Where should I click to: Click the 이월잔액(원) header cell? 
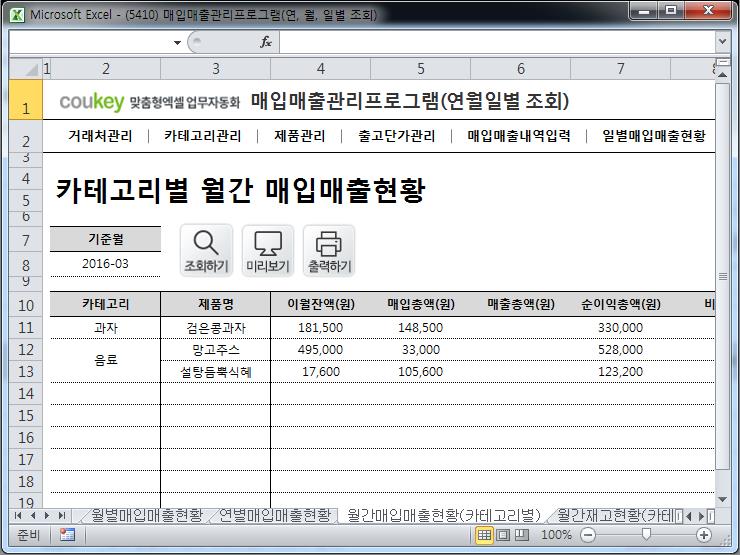(x=321, y=304)
